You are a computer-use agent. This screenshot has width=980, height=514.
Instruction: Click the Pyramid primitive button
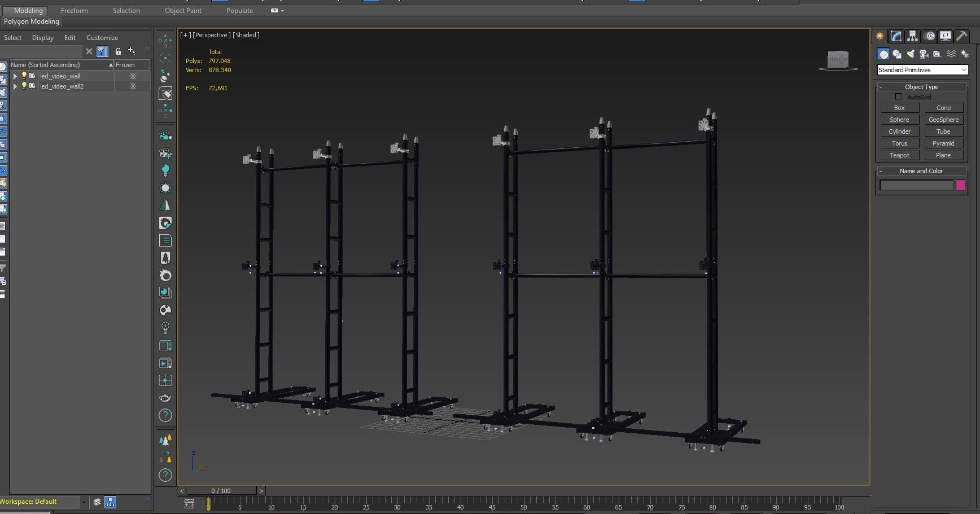coord(943,143)
